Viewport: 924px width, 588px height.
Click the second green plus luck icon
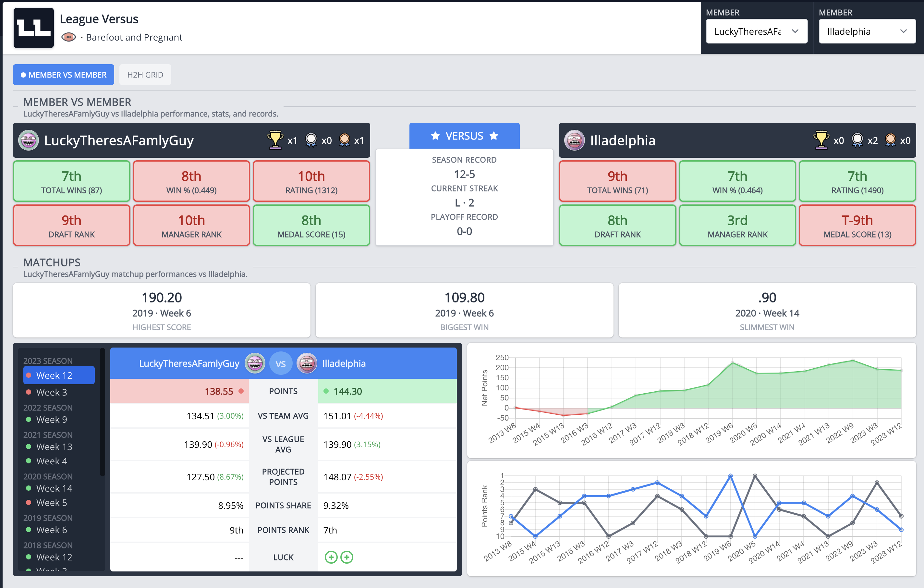pos(347,557)
